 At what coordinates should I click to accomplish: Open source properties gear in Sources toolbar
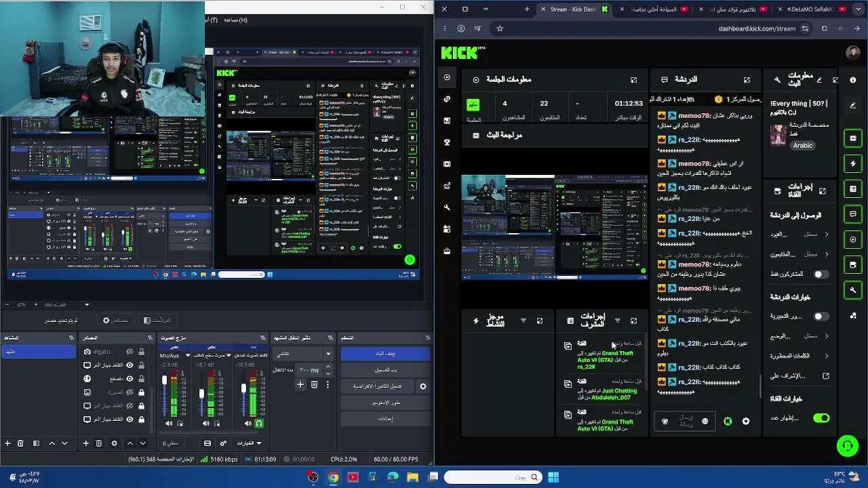tap(114, 443)
